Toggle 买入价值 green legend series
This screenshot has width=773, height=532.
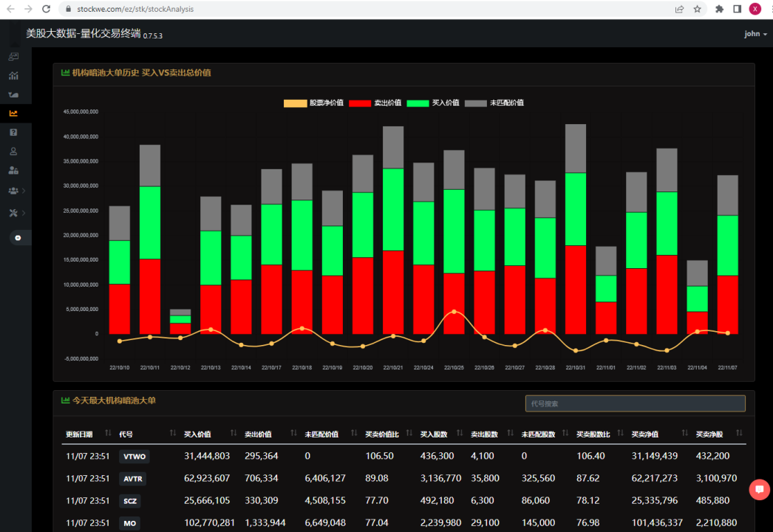[x=433, y=103]
